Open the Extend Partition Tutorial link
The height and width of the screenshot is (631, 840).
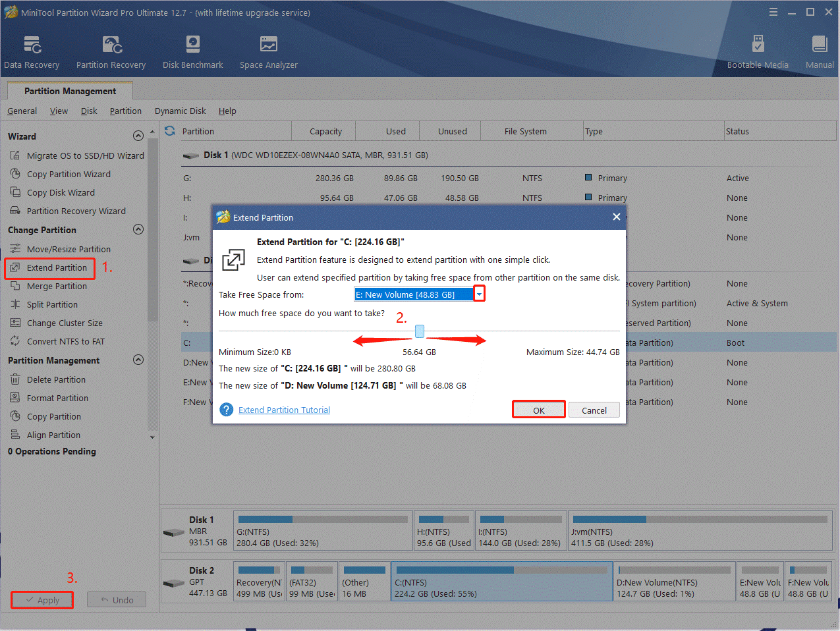point(284,410)
